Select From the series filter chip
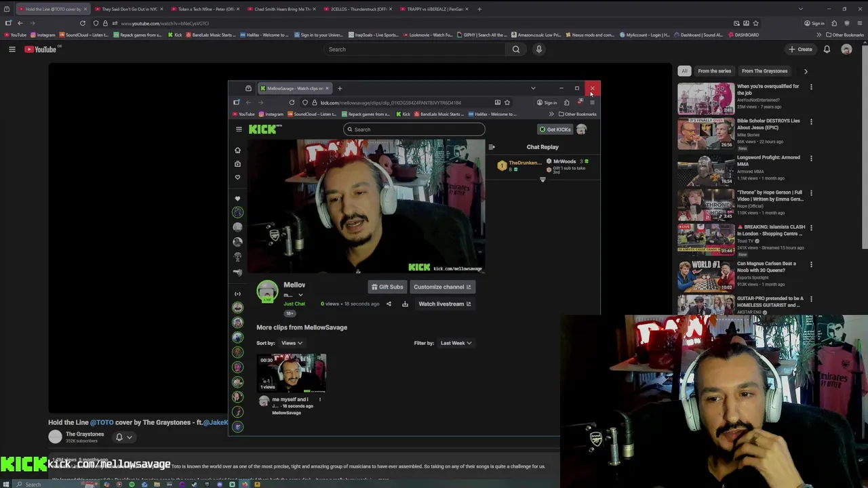This screenshot has height=488, width=868. click(715, 71)
